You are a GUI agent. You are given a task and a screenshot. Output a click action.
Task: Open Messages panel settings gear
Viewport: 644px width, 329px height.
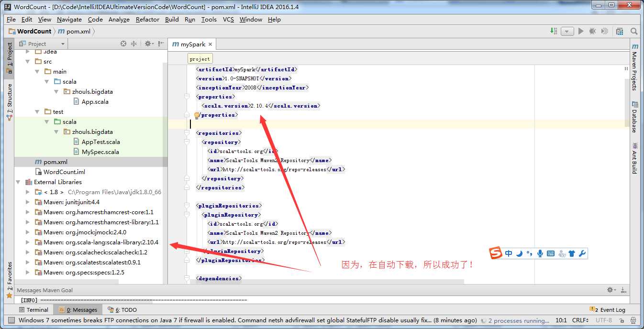point(611,290)
